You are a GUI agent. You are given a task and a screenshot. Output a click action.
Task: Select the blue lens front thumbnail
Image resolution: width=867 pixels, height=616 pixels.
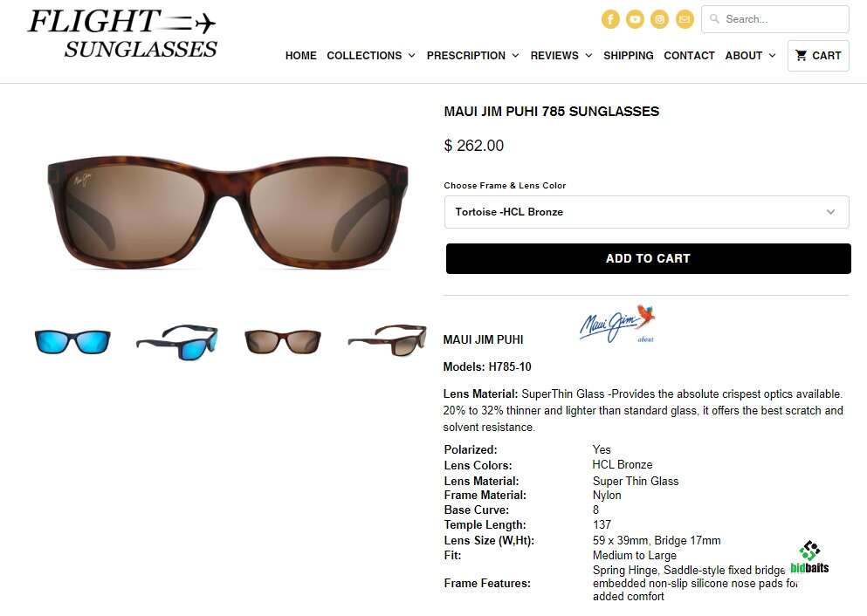pos(72,341)
